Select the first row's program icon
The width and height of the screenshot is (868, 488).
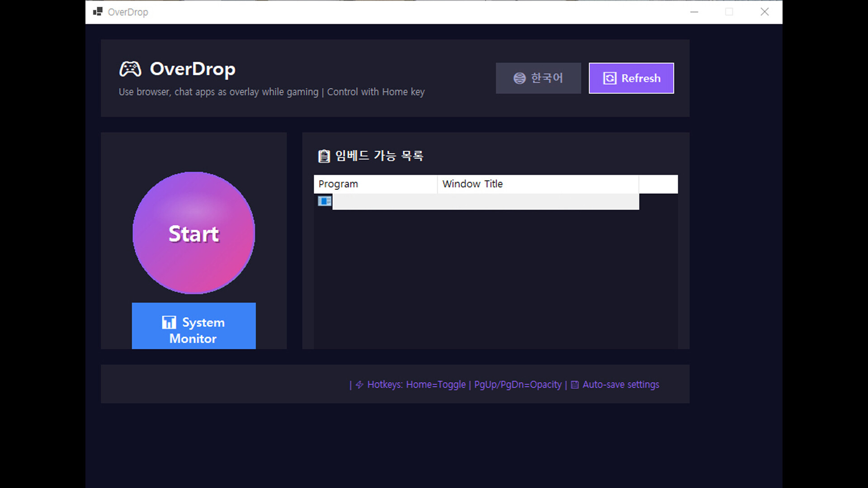pos(324,201)
